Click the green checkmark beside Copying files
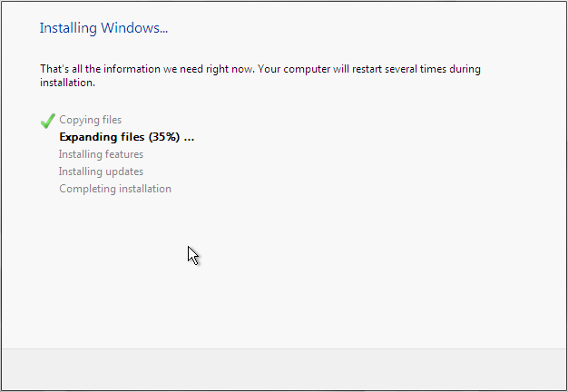The width and height of the screenshot is (568, 392). (48, 121)
